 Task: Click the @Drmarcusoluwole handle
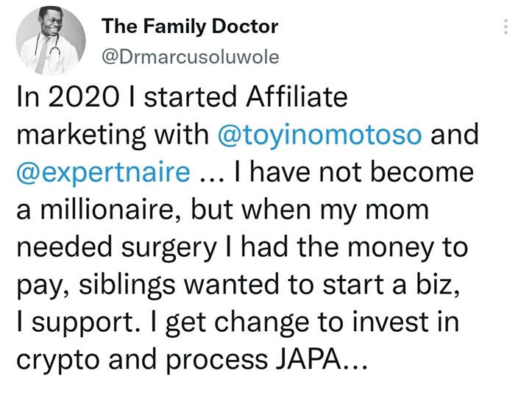[190, 55]
